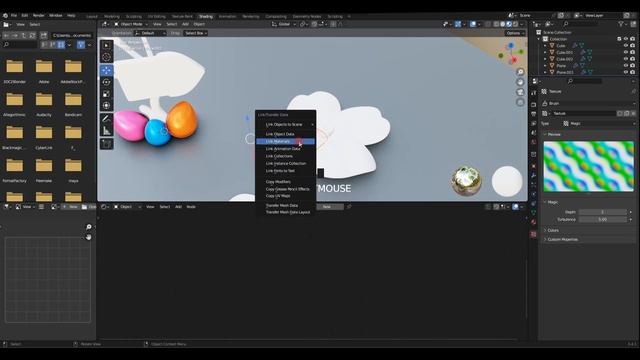This screenshot has height=360, width=640.
Task: Select the Scale tool in the viewport toolbar
Action: click(106, 94)
